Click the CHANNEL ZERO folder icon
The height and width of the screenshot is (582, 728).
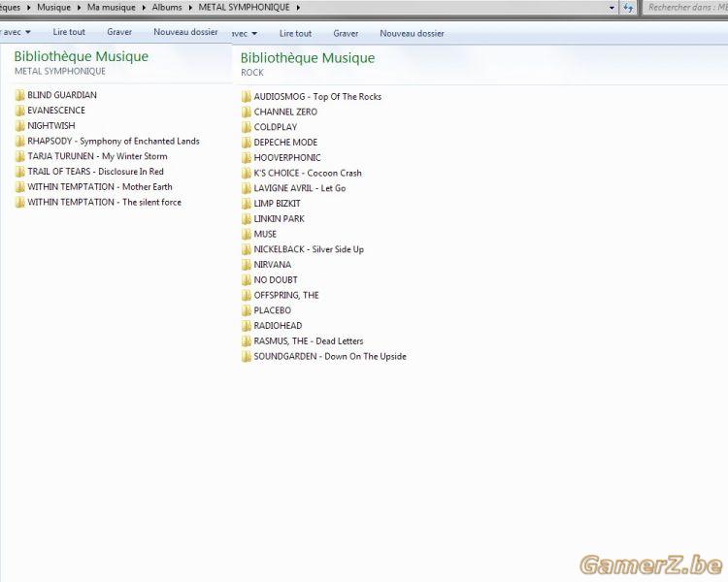click(x=247, y=113)
